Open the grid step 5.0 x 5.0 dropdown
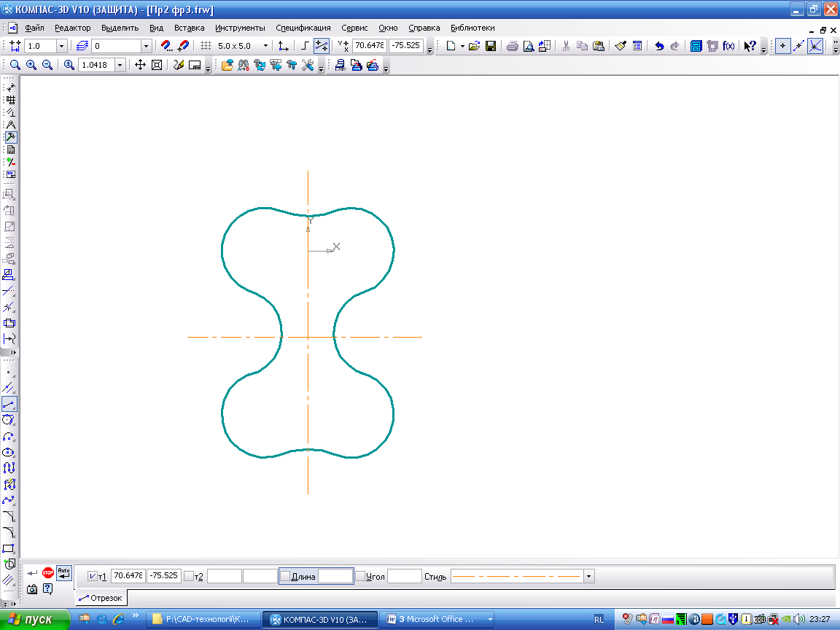 [265, 46]
